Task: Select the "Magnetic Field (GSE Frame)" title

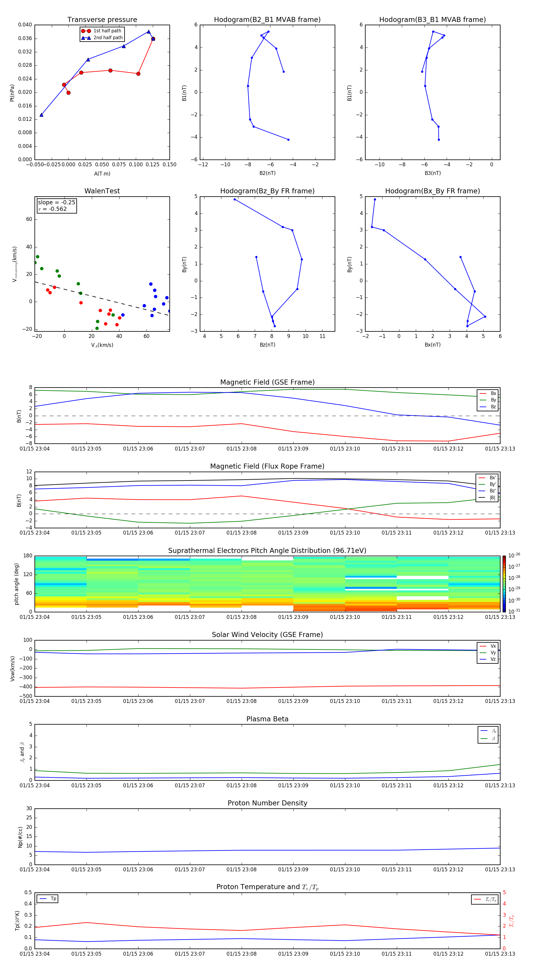Action: click(x=267, y=382)
